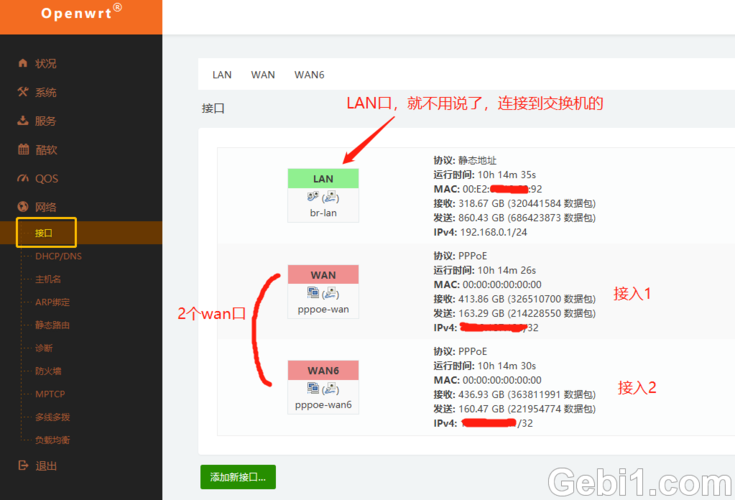
Task: Click the download icon beside 服务
Action: pyautogui.click(x=22, y=120)
